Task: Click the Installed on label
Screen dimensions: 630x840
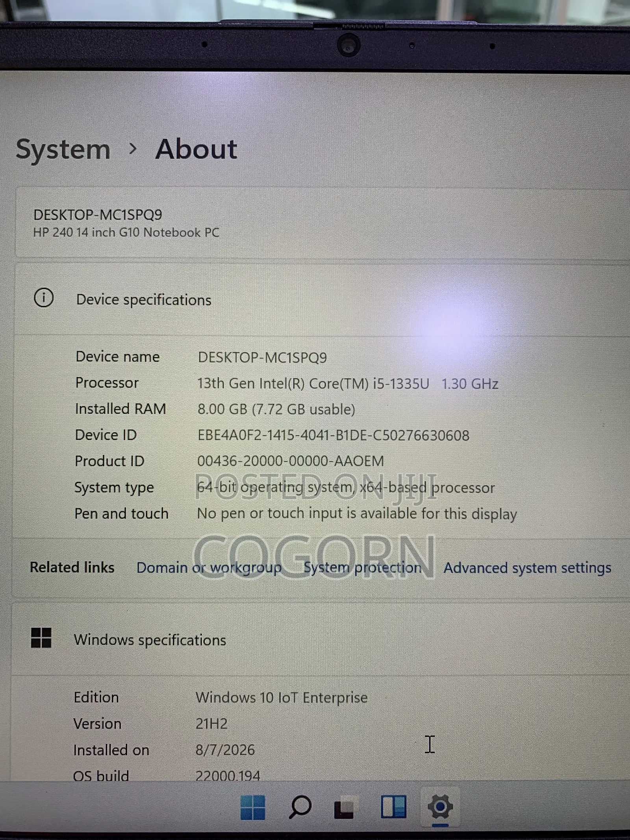Action: 111,750
